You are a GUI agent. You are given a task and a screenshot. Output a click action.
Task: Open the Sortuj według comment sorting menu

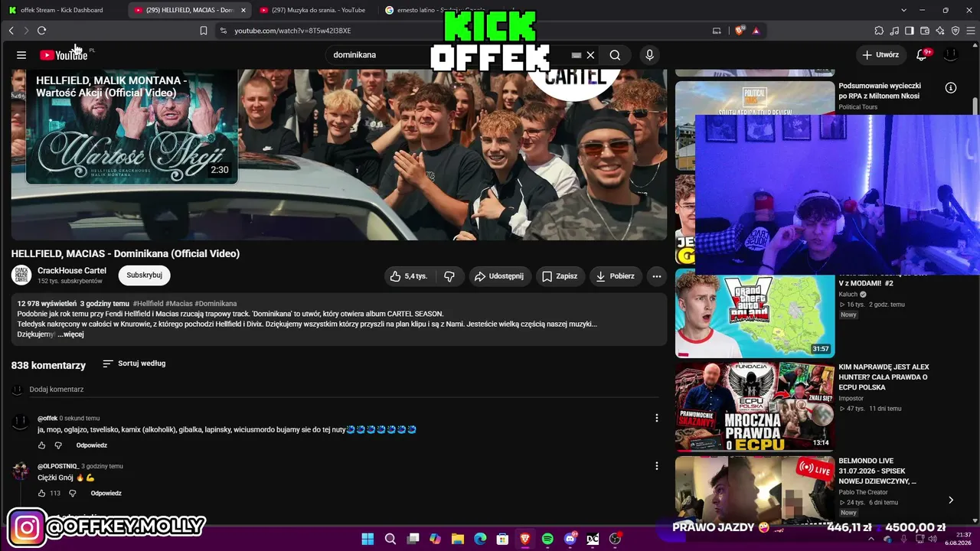pyautogui.click(x=134, y=364)
